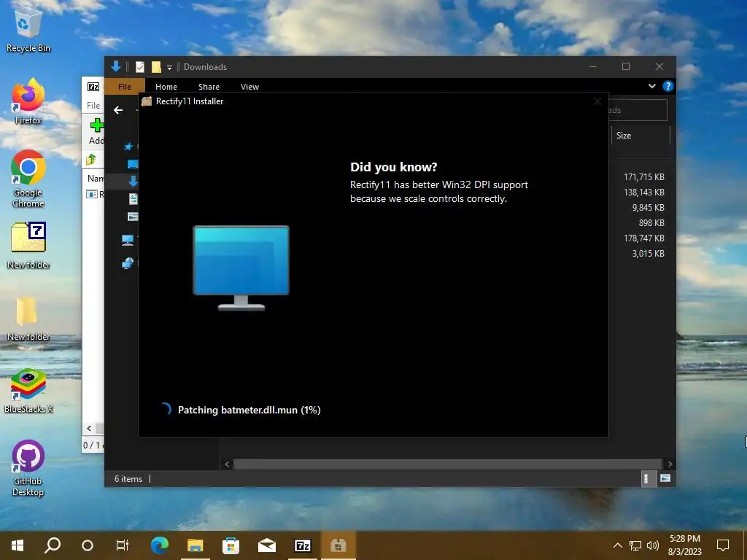747x560 pixels.
Task: Select the 171,715 KB file size entry
Action: pos(644,176)
